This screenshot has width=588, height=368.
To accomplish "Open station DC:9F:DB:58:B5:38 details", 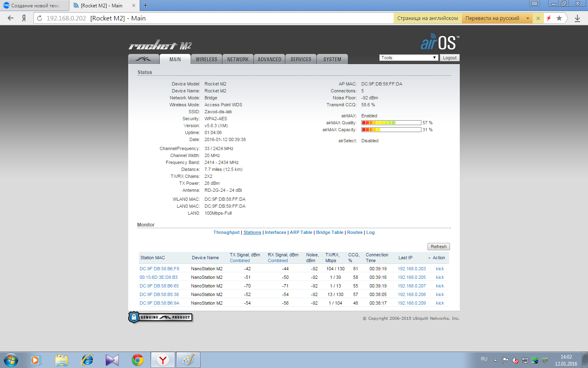I will pyautogui.click(x=159, y=294).
